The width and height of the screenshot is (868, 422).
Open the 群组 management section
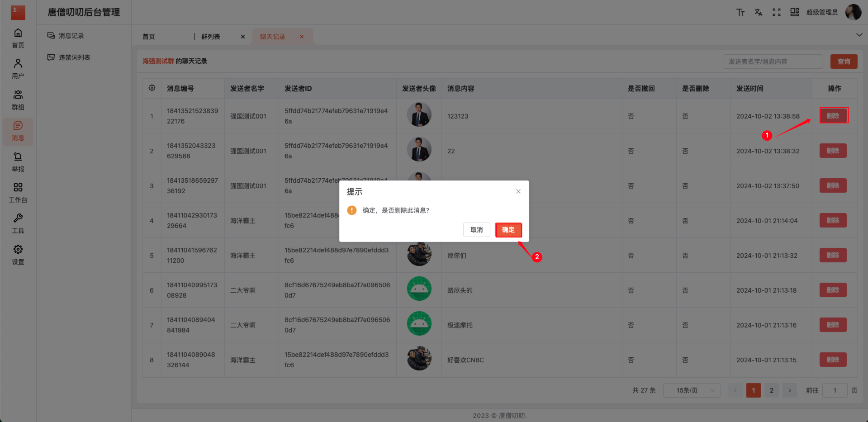click(x=18, y=100)
